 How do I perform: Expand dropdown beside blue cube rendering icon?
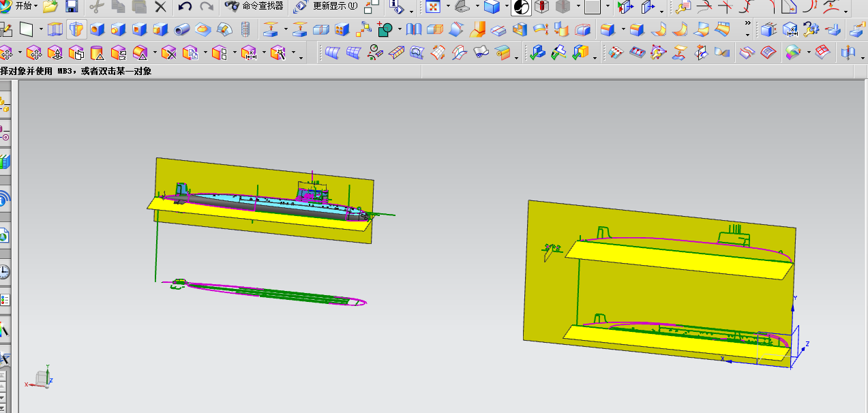pyautogui.click(x=507, y=7)
